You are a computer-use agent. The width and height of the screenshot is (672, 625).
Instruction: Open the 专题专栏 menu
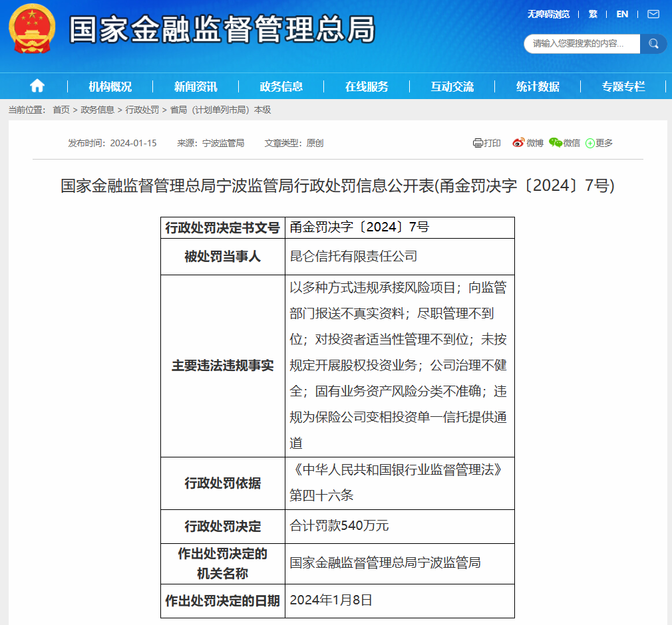click(x=623, y=86)
